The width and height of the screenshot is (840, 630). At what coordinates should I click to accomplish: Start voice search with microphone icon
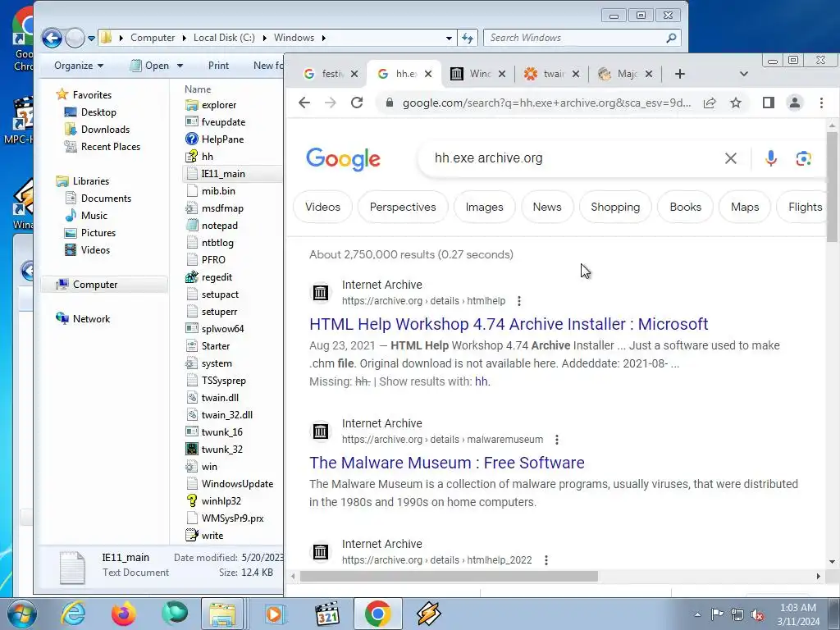click(771, 158)
